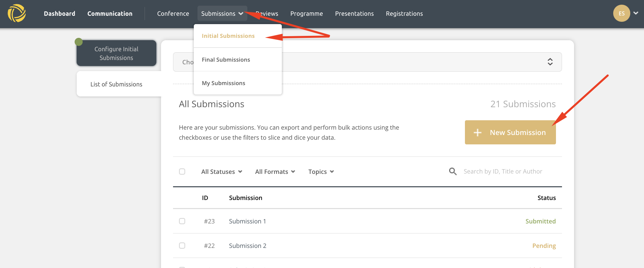The width and height of the screenshot is (644, 268).
Task: Click the #22 ID cell
Action: 209,246
